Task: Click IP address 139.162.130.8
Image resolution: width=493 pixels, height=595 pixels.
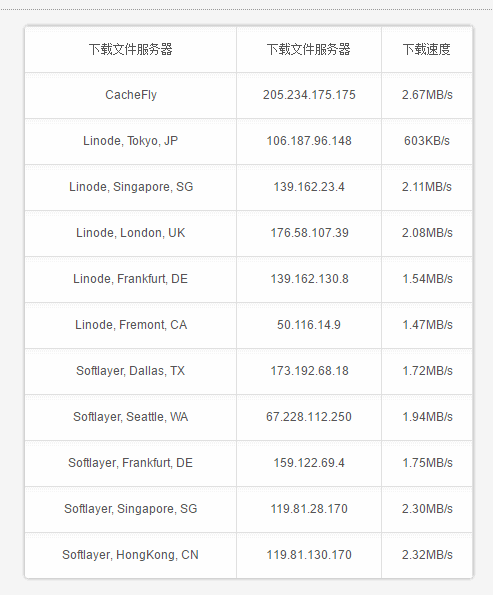Action: pyautogui.click(x=309, y=279)
